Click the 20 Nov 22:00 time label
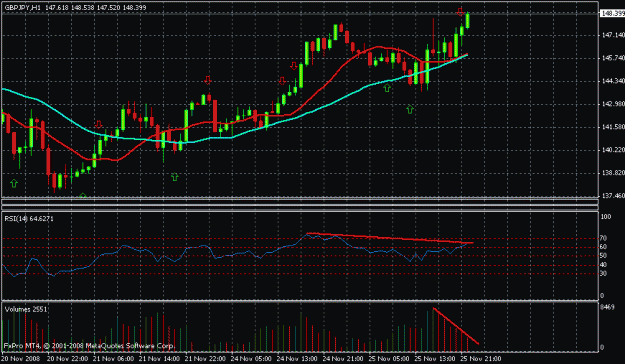625x364 pixels. click(67, 359)
